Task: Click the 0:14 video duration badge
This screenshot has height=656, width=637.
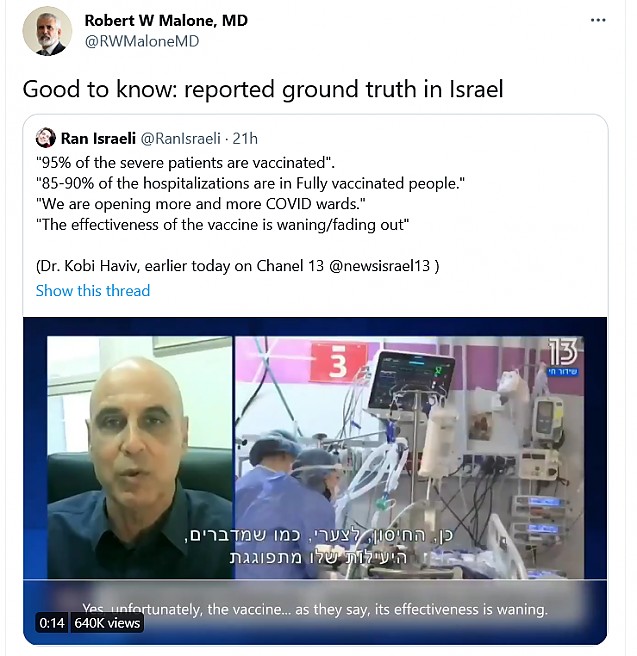Action: pos(52,623)
